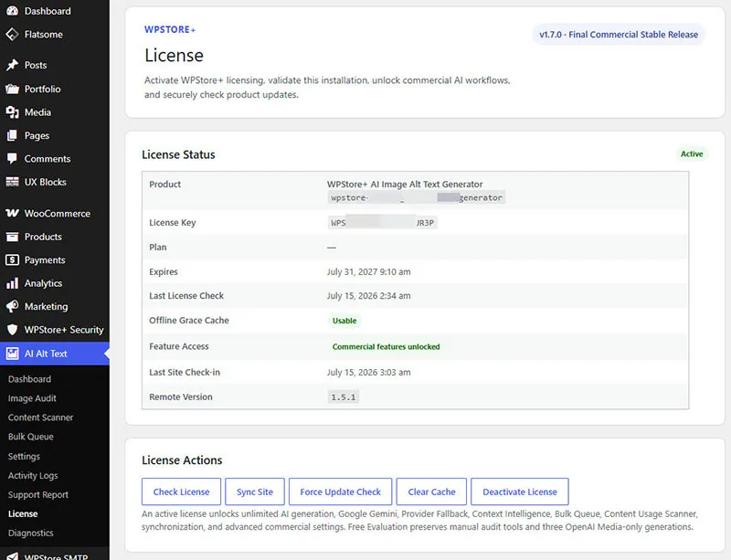Open the Support Report submenu item
This screenshot has width=731, height=560.
click(38, 495)
